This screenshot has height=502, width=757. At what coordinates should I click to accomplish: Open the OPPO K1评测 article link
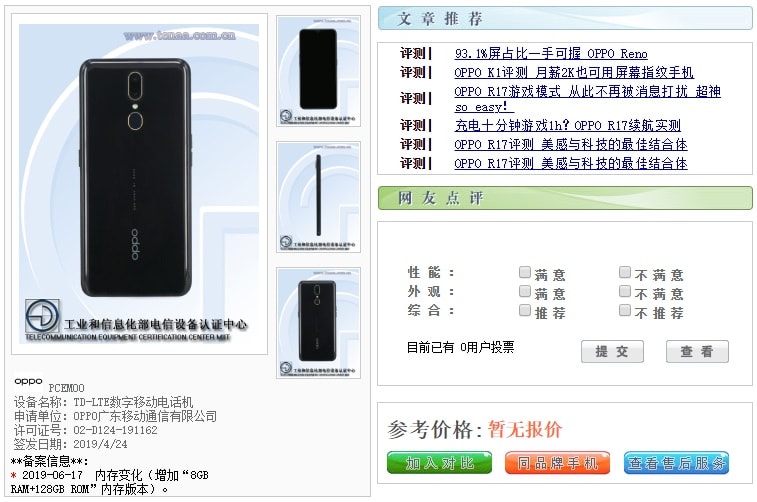[x=574, y=72]
